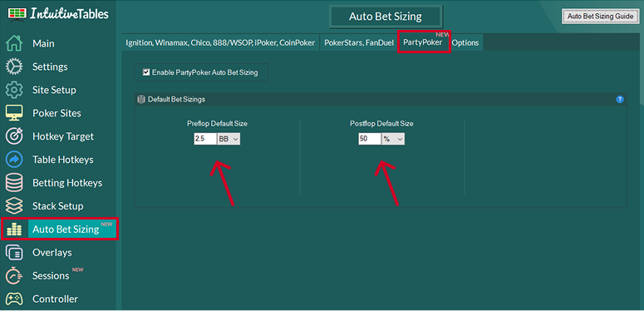
Task: Click the Auto Bet Sizing chips icon
Action: tap(14, 230)
